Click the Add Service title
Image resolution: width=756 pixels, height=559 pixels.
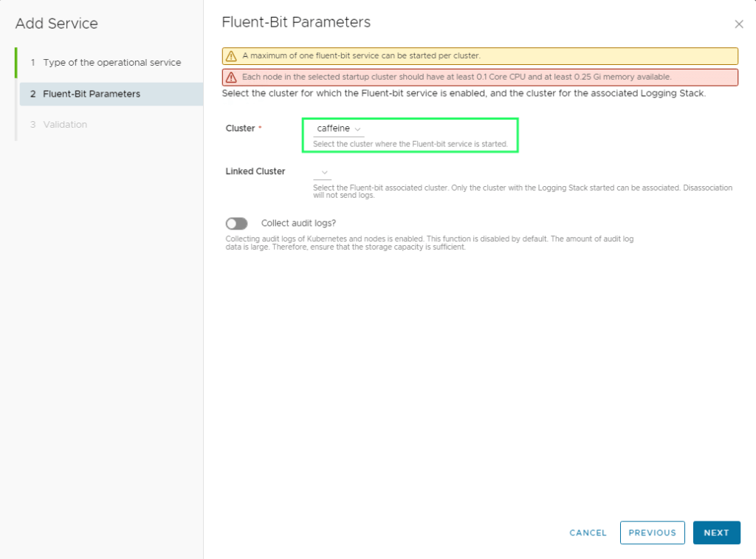56,23
